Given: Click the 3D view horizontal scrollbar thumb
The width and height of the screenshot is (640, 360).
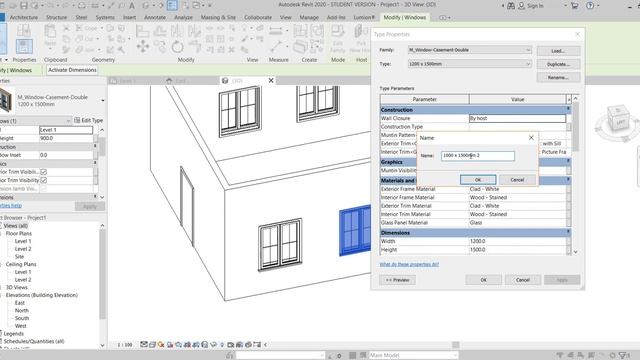Looking at the screenshot, I should click(x=456, y=345).
